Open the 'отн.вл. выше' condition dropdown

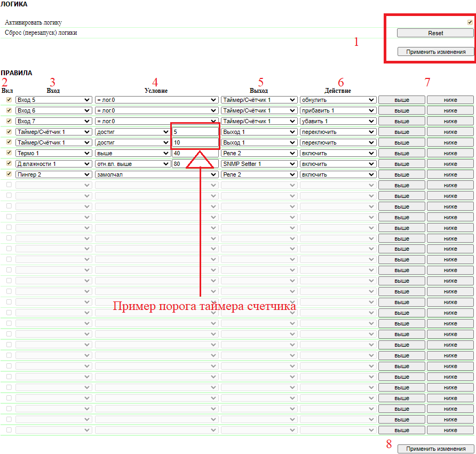click(132, 164)
